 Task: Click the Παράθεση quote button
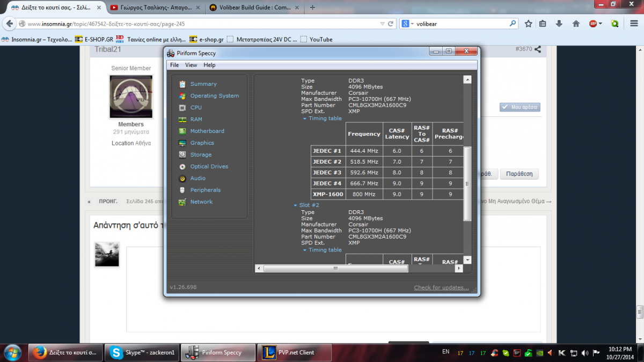click(x=519, y=174)
